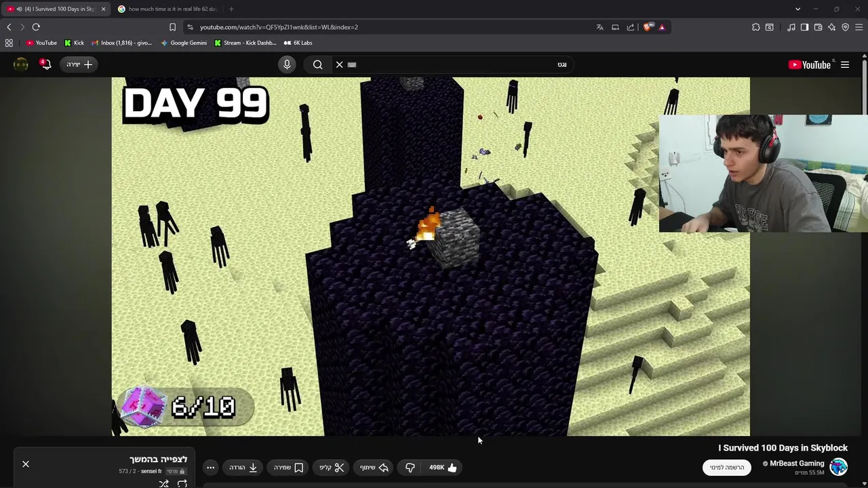
Task: Share the video via share button
Action: [x=374, y=467]
